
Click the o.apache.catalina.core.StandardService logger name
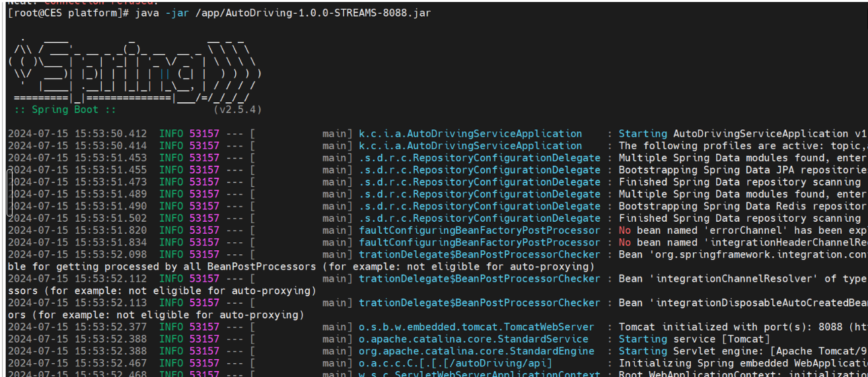tap(474, 339)
